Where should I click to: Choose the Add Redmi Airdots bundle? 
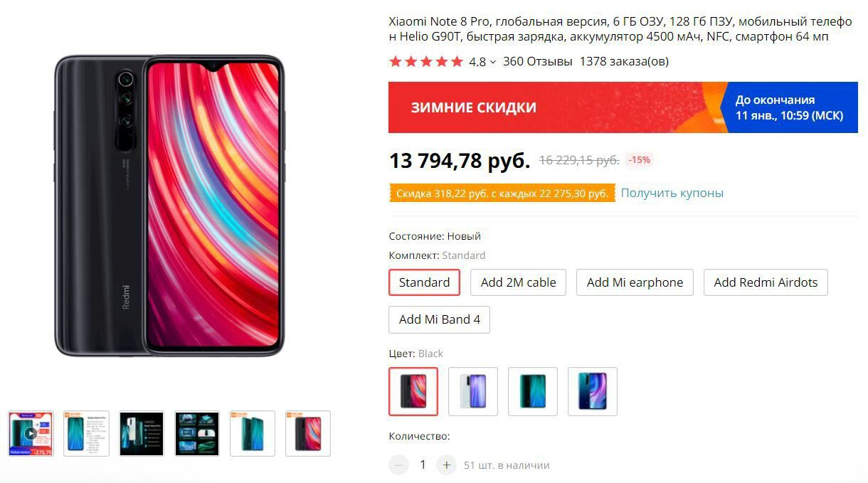[766, 282]
